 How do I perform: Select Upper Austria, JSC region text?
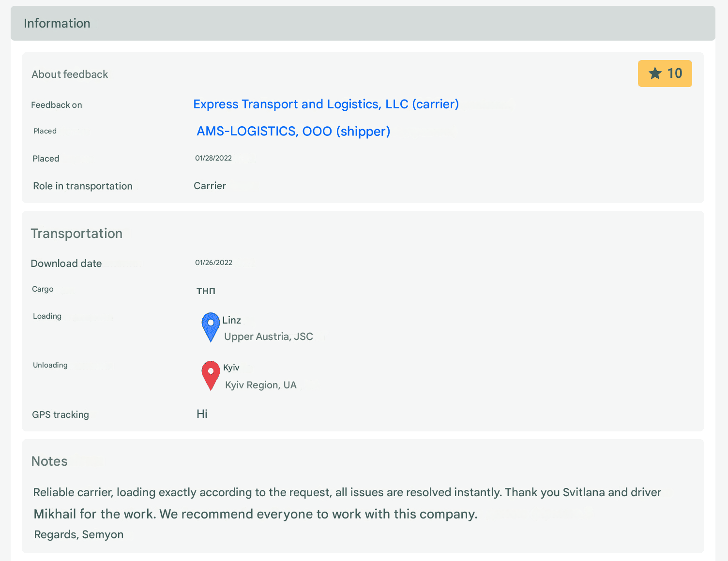coord(269,337)
